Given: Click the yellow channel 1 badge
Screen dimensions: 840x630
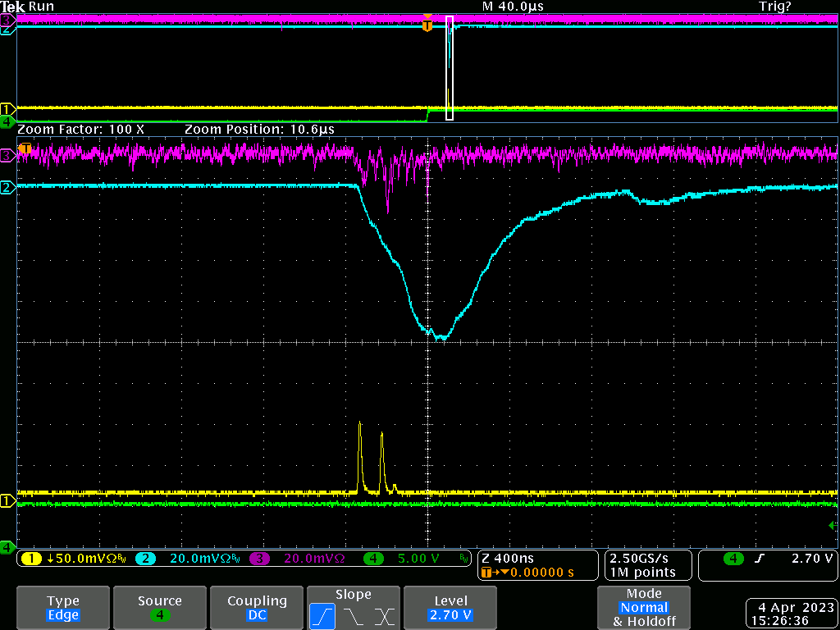Looking at the screenshot, I should [31, 559].
